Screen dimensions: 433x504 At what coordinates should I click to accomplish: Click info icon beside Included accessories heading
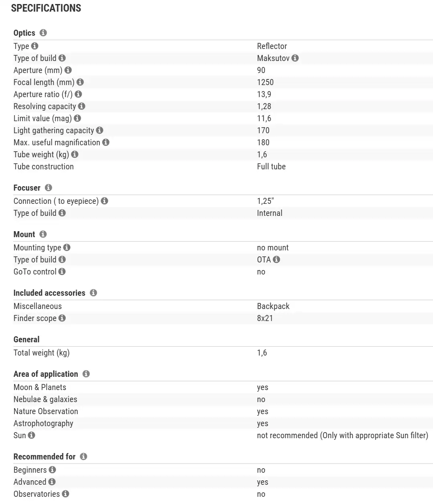pos(93,293)
